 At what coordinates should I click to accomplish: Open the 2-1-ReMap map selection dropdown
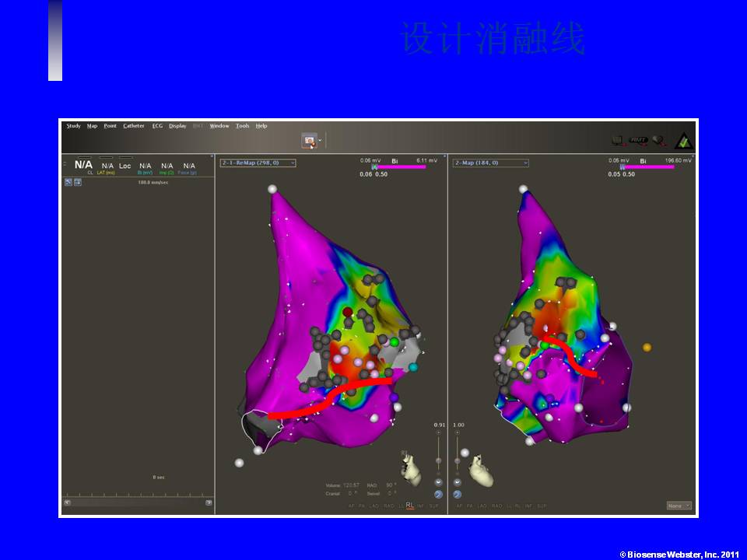258,163
